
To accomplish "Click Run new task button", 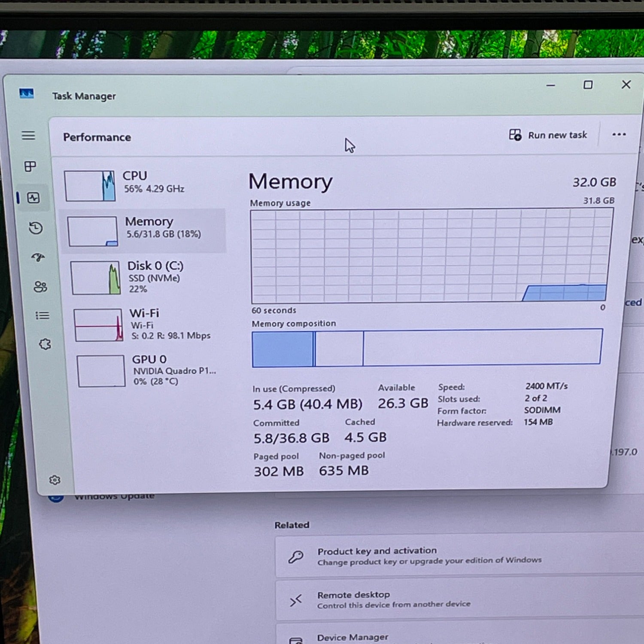I will (548, 135).
